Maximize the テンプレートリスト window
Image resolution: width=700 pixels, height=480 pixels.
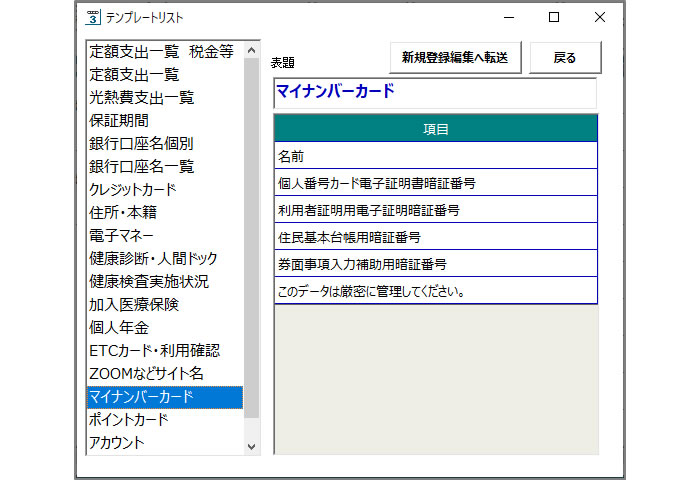pyautogui.click(x=554, y=17)
